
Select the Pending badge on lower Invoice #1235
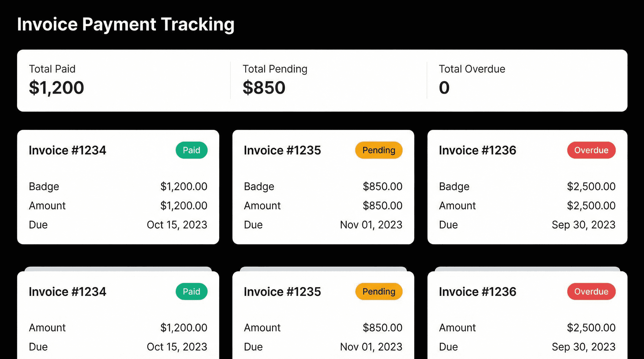coord(378,291)
